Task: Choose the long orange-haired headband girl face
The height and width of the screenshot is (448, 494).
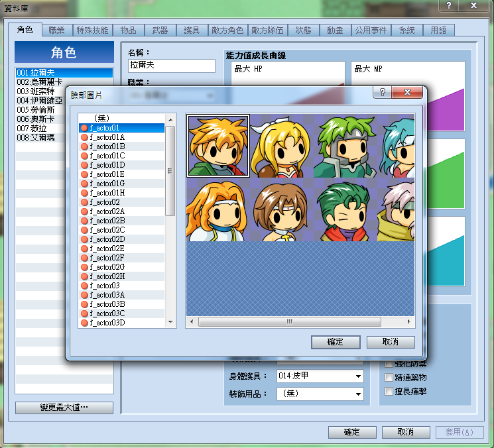Action: pyautogui.click(x=218, y=209)
